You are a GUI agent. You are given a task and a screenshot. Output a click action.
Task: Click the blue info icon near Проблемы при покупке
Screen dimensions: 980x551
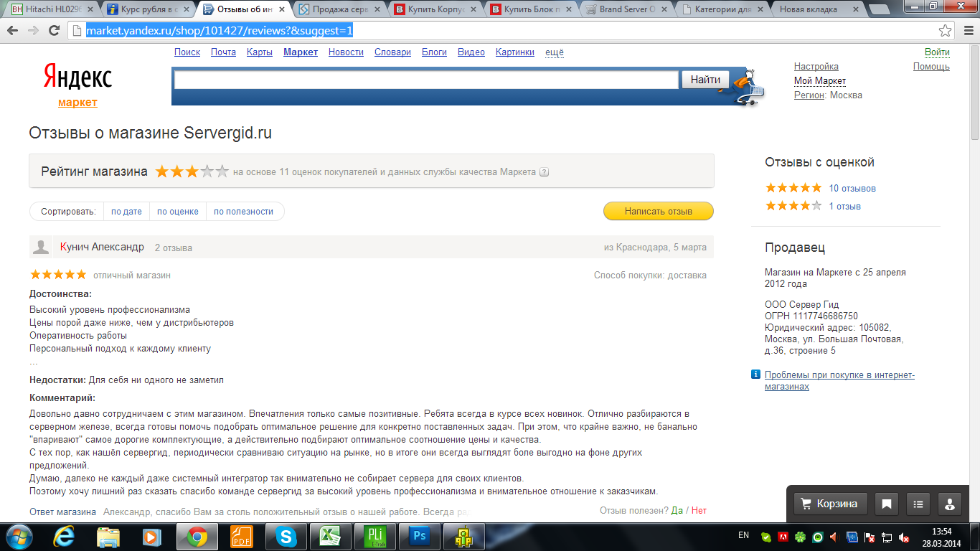coord(755,375)
